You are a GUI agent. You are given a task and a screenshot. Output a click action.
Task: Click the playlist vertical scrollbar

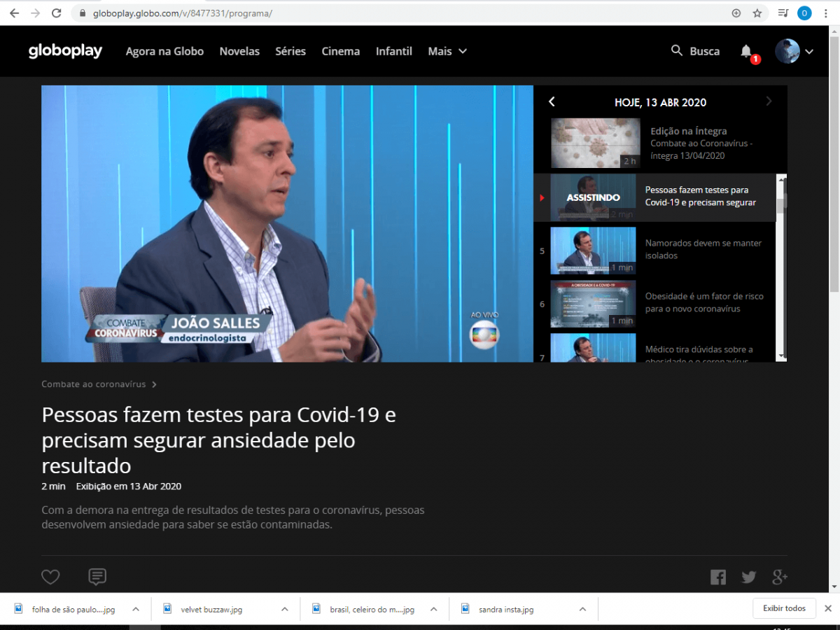[x=782, y=267]
